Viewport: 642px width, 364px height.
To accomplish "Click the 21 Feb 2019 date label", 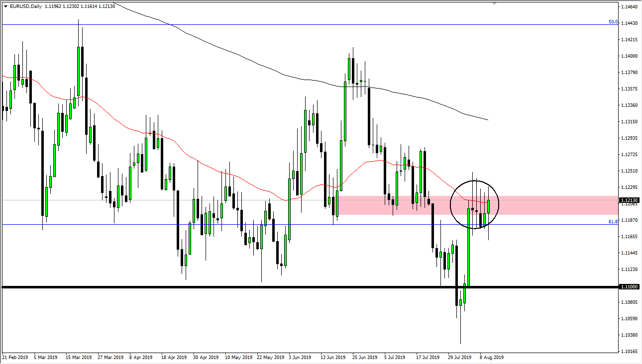I will 15,358.
